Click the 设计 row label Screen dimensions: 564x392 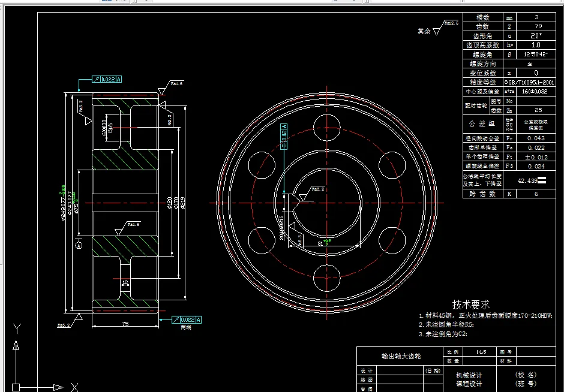click(x=367, y=370)
